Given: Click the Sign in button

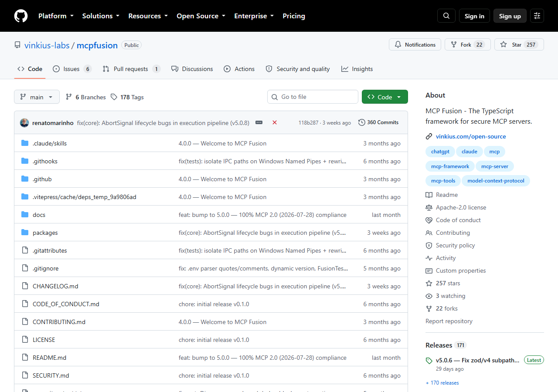Looking at the screenshot, I should pos(474,16).
